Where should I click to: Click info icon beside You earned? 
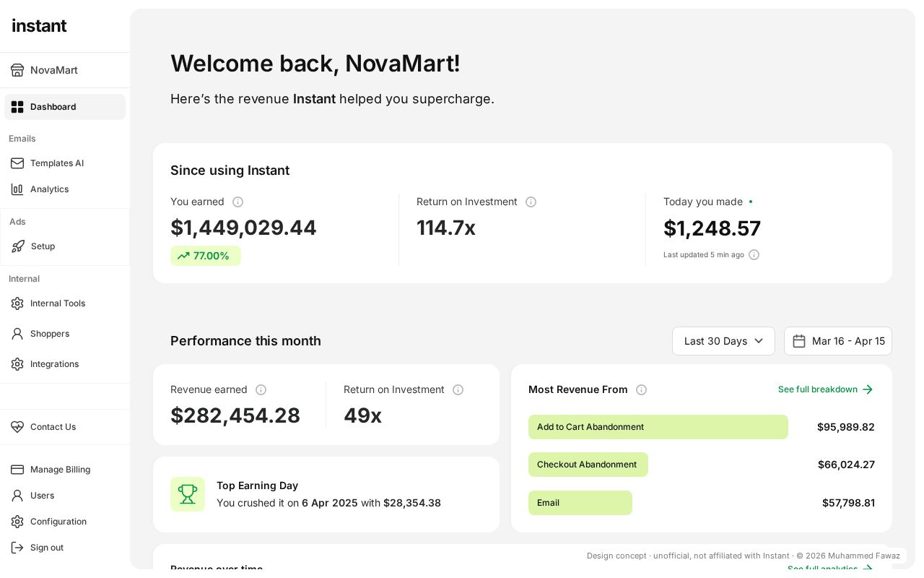[x=237, y=202]
